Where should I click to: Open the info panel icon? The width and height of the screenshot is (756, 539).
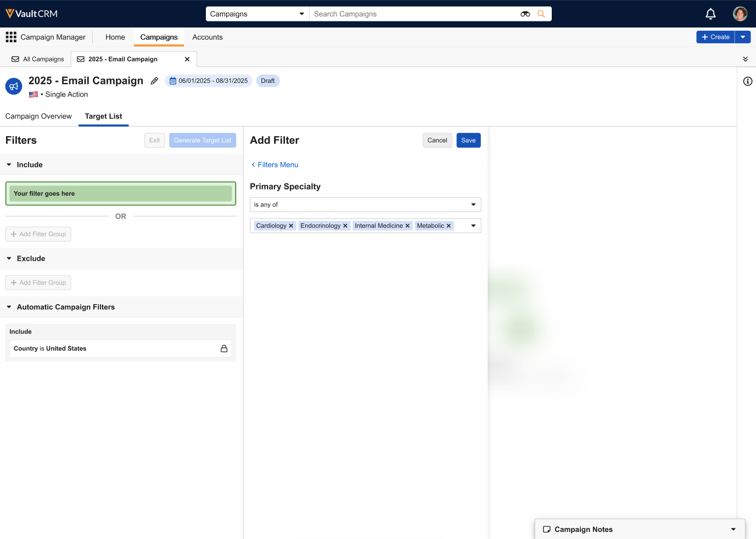click(747, 81)
